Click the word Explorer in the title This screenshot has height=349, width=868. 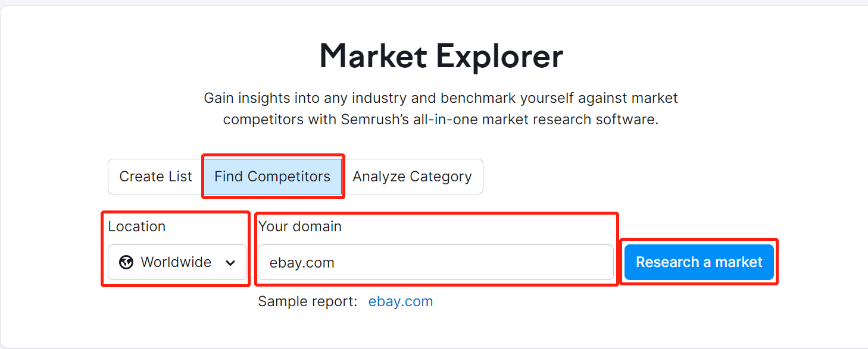(x=499, y=56)
